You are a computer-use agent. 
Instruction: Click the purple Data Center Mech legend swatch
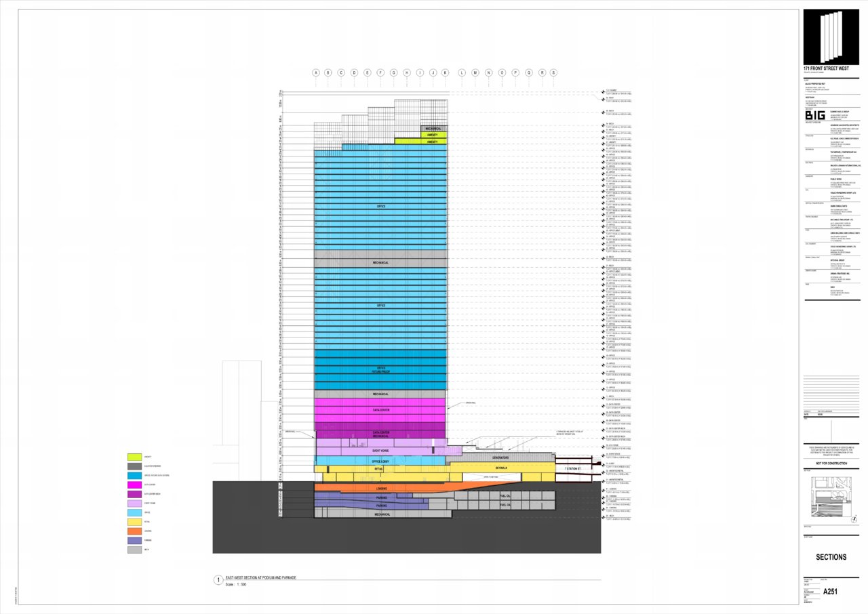tap(134, 495)
